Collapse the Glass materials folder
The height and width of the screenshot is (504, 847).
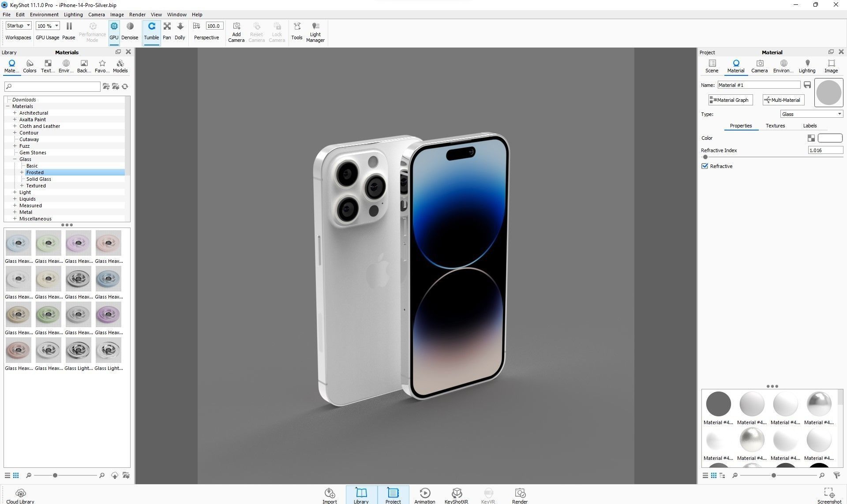tap(15, 159)
